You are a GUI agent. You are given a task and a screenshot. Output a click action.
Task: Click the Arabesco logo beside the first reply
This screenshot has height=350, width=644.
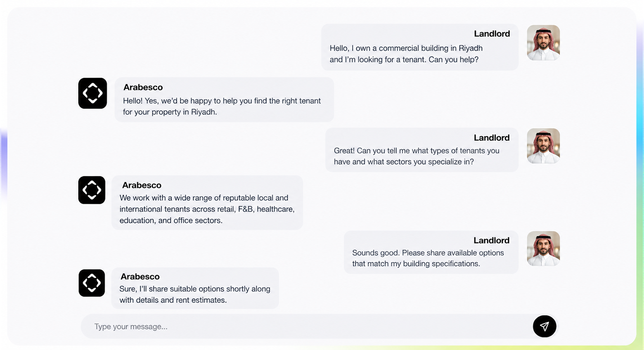pyautogui.click(x=92, y=93)
